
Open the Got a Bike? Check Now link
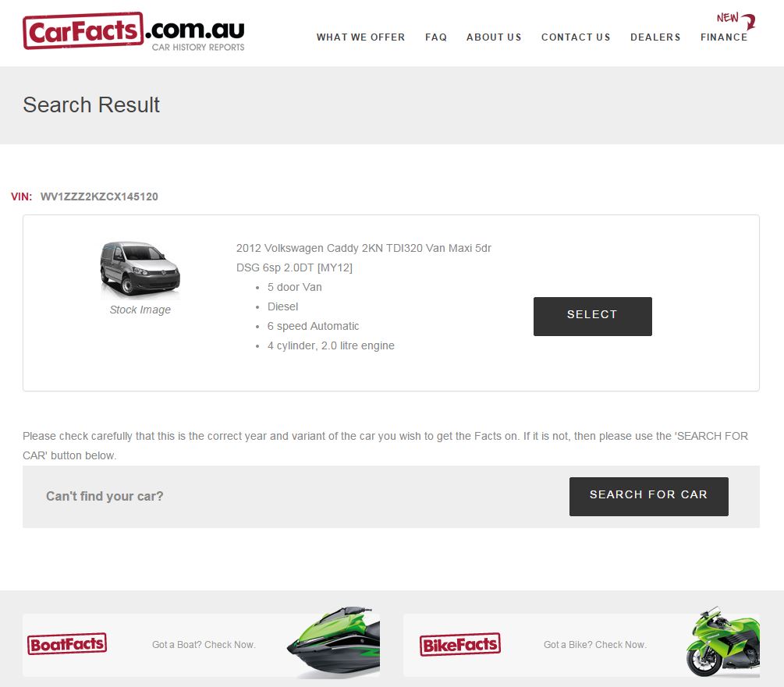click(595, 645)
